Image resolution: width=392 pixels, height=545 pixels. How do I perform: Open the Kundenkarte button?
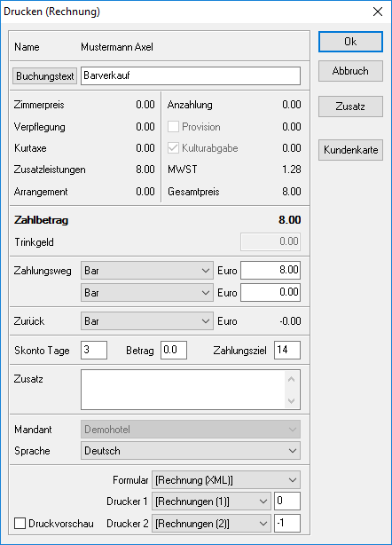click(x=350, y=150)
